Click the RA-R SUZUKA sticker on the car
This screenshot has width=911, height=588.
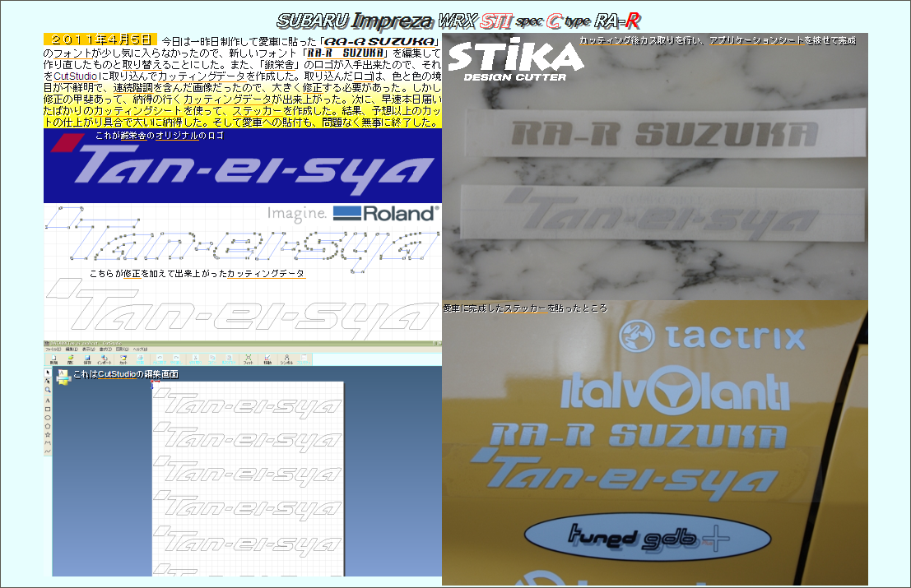[x=638, y=435]
